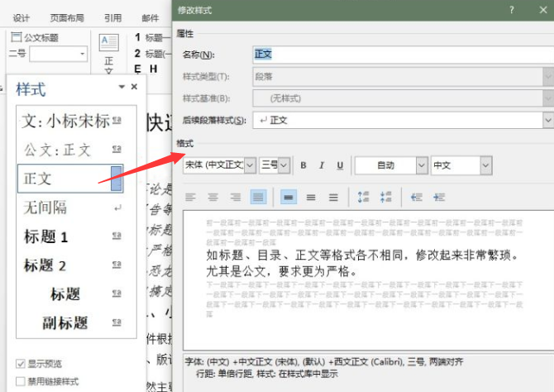Choose 1.5 line spacing icon
This screenshot has height=392, width=554.
click(x=311, y=197)
